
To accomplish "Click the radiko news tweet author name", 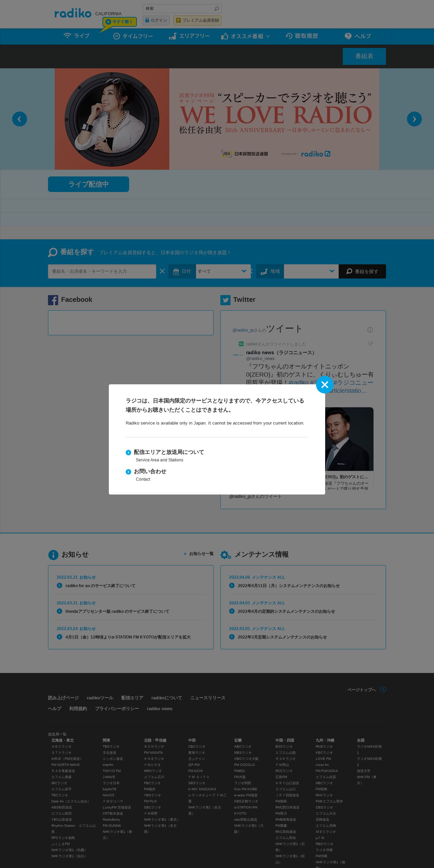I will [281, 353].
